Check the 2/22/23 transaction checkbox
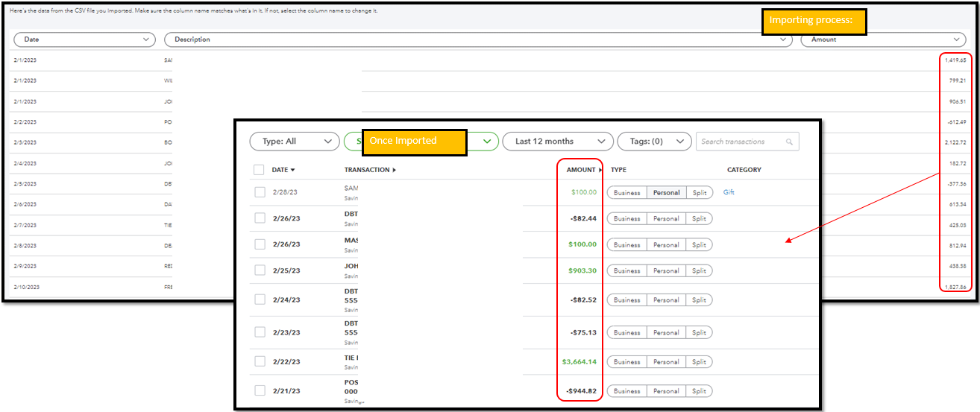 260,361
